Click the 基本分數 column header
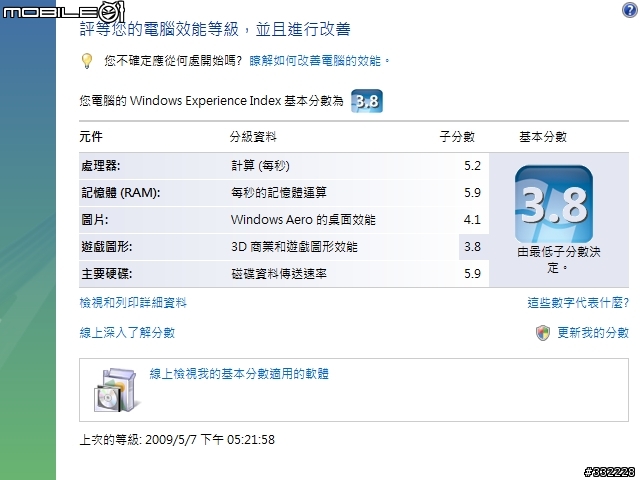Image resolution: width=640 pixels, height=480 pixels. (x=543, y=136)
